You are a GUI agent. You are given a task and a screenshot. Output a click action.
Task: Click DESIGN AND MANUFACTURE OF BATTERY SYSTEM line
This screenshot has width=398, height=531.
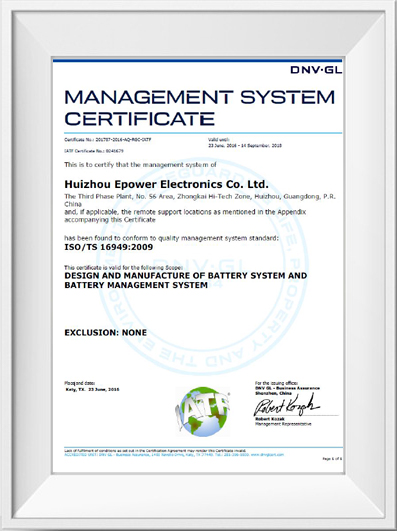[186, 276]
